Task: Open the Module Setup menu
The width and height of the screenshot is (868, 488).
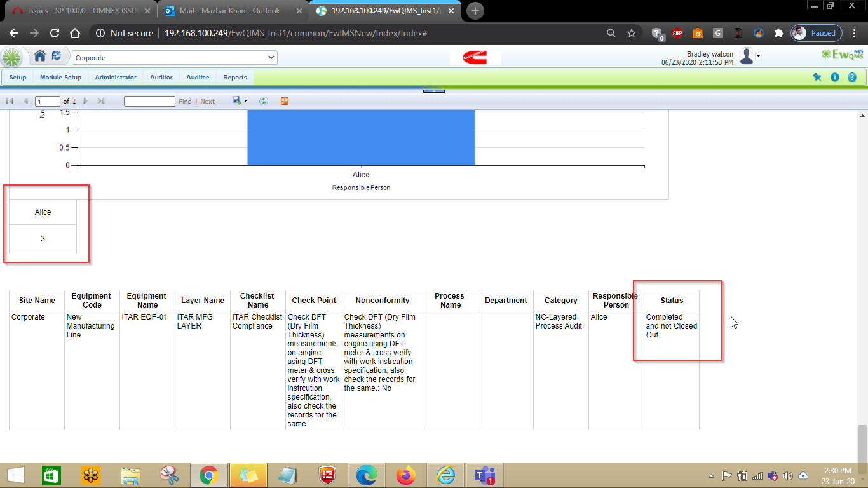Action: tap(60, 78)
